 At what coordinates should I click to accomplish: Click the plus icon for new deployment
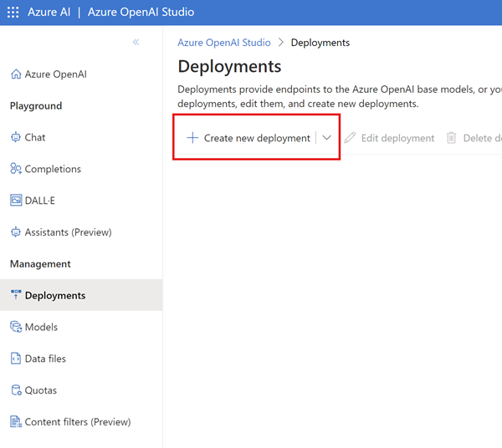coord(192,138)
